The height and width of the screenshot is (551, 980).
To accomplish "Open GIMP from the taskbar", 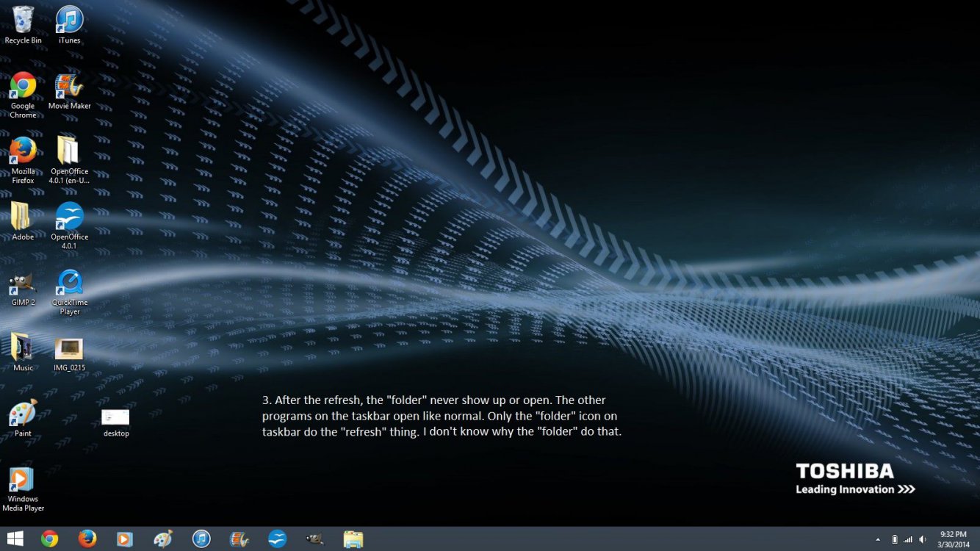I will pyautogui.click(x=315, y=539).
